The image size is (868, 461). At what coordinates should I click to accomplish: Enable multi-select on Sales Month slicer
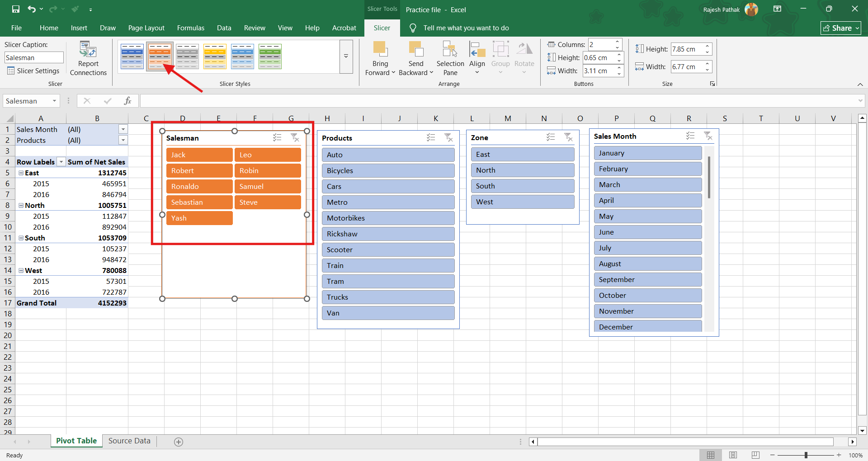(690, 136)
